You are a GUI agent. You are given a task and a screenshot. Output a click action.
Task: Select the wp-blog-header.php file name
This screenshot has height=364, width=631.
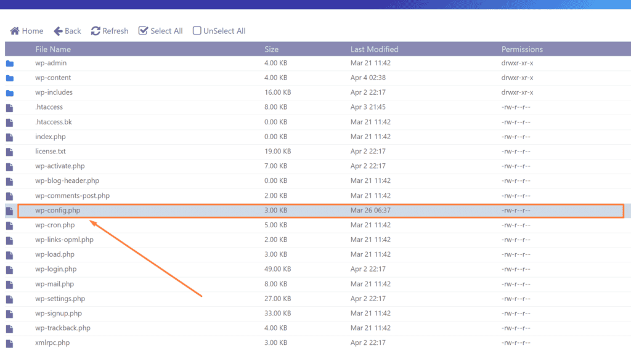click(x=67, y=180)
